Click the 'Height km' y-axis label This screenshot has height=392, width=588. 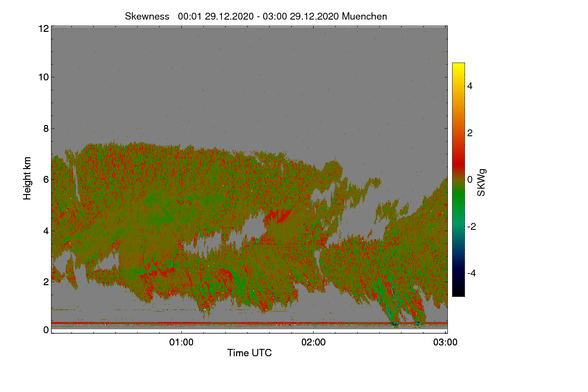pos(27,178)
